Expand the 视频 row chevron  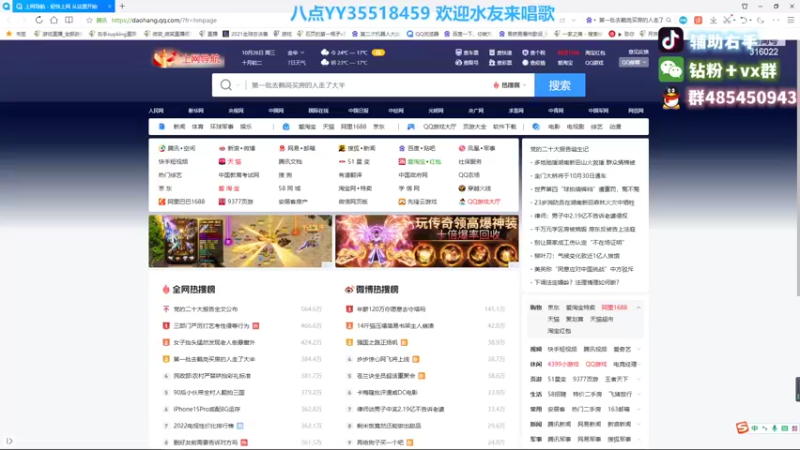point(638,349)
